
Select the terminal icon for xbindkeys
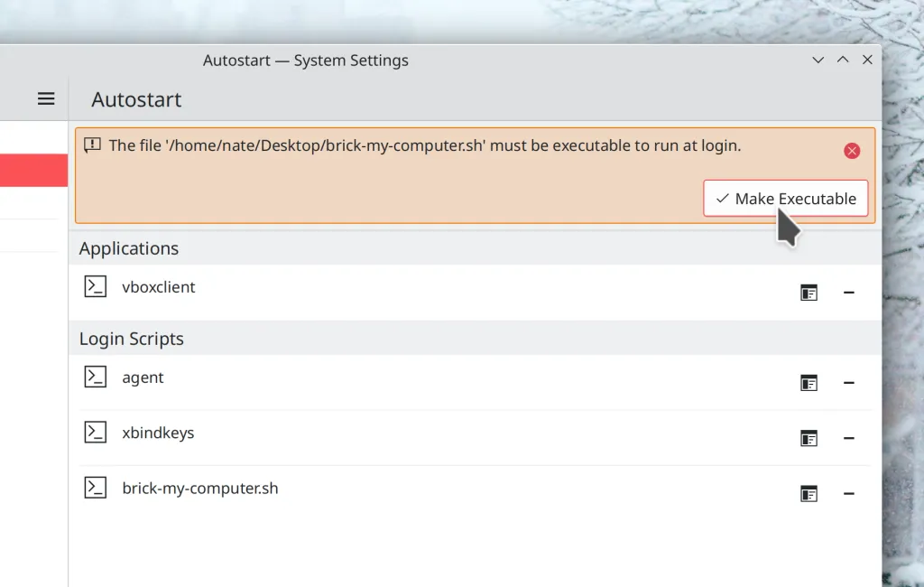click(x=96, y=432)
